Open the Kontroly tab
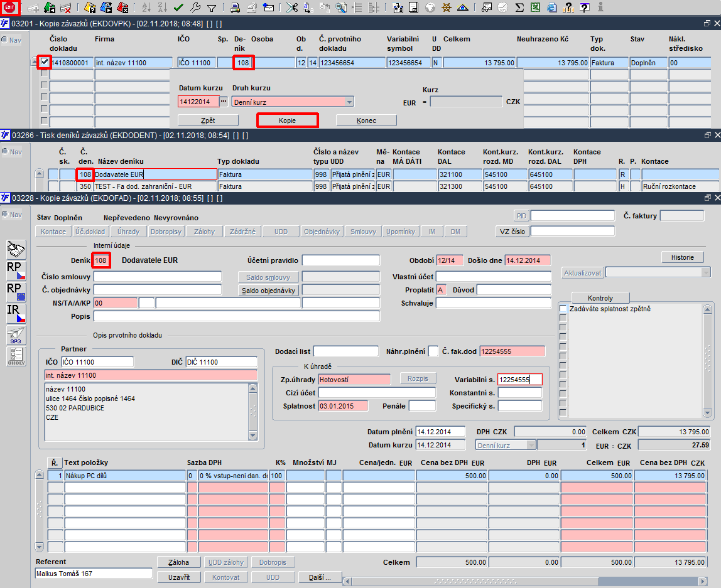Image resolution: width=721 pixels, height=588 pixels. (600, 298)
